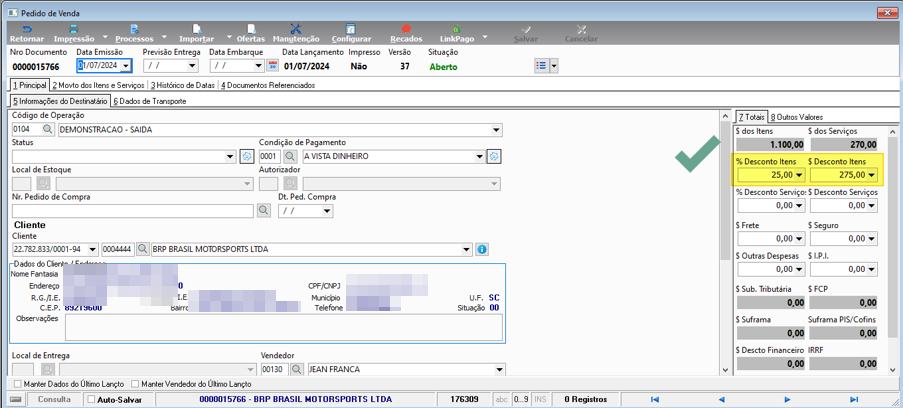Open the Impressão printer icon
This screenshot has height=408, width=903.
click(x=74, y=29)
